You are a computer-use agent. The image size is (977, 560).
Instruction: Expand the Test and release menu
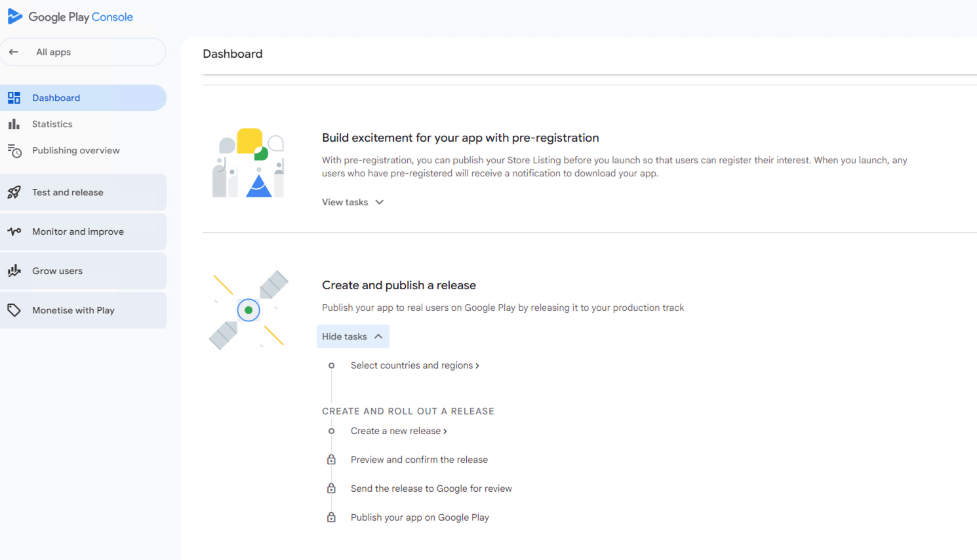click(68, 192)
